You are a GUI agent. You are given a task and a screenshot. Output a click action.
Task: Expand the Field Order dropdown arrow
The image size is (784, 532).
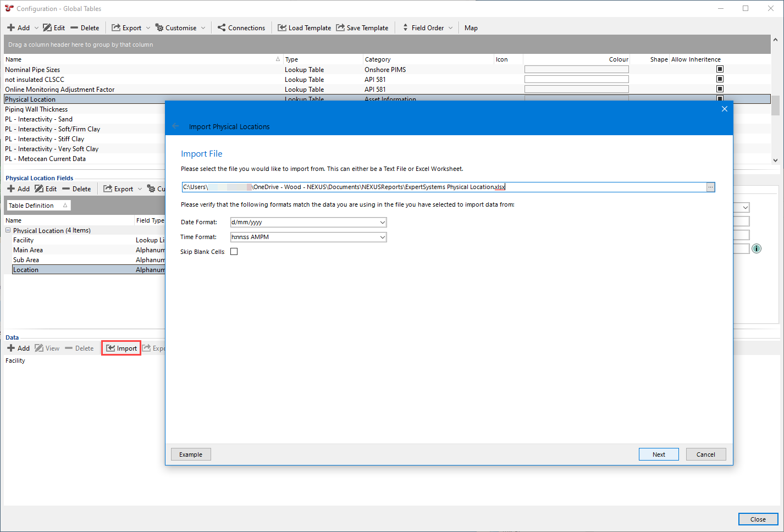[x=450, y=27]
